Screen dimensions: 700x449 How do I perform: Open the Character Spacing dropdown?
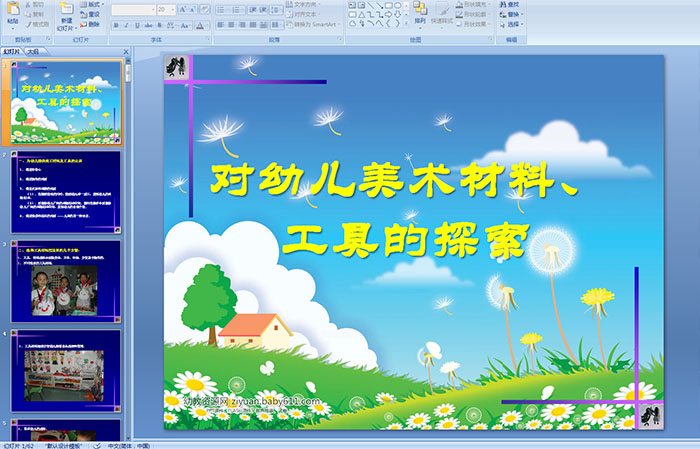(171, 25)
